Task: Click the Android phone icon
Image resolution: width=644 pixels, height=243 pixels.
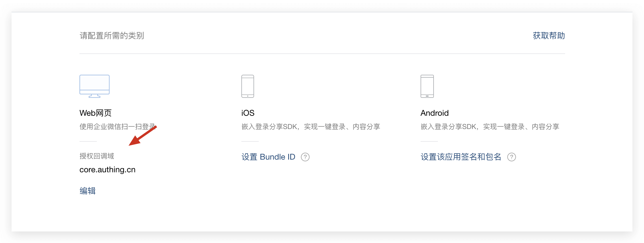Action: [427, 86]
